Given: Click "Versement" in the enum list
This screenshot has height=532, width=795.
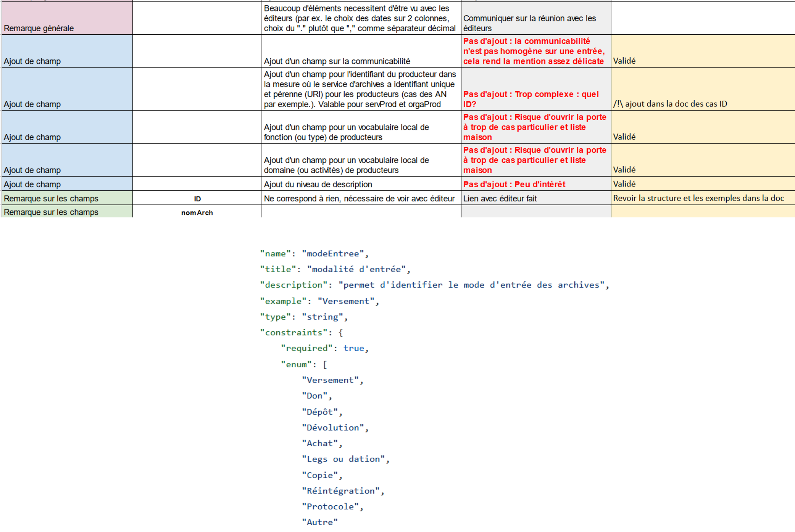Looking at the screenshot, I should 332,380.
